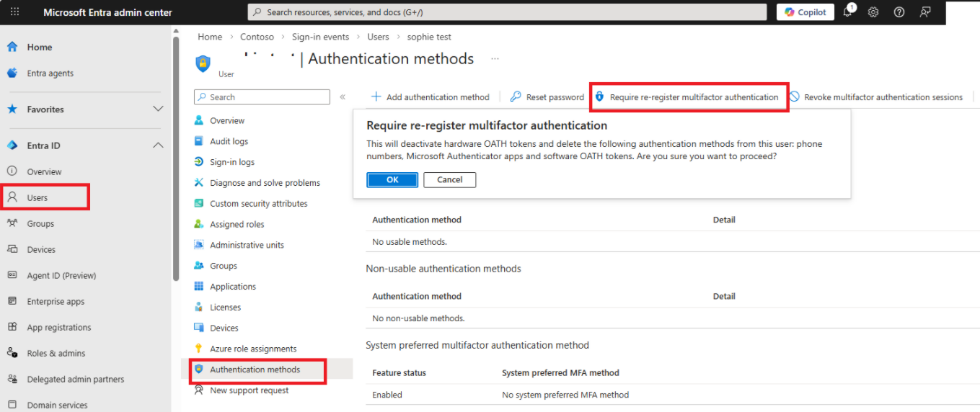
Task: Click Add authentication method
Action: [430, 97]
